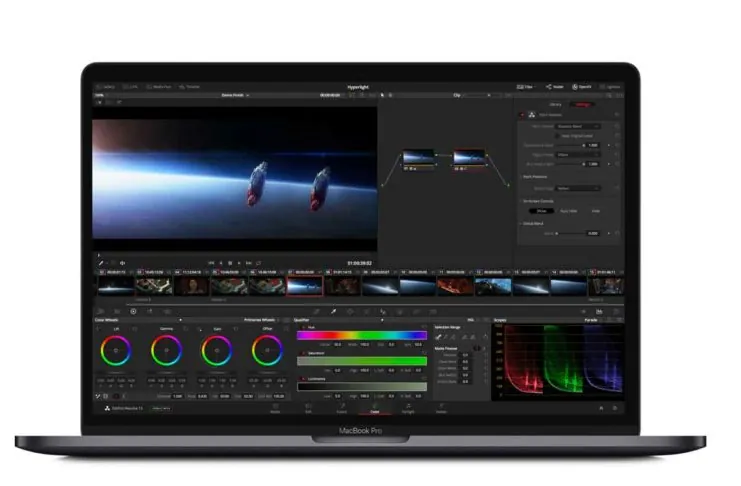Click the Saturation range bar
This screenshot has height=486, width=741.
click(362, 361)
